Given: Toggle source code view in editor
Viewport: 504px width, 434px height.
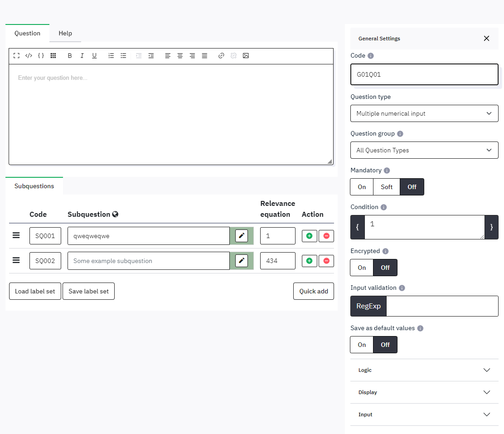Looking at the screenshot, I should [29, 56].
